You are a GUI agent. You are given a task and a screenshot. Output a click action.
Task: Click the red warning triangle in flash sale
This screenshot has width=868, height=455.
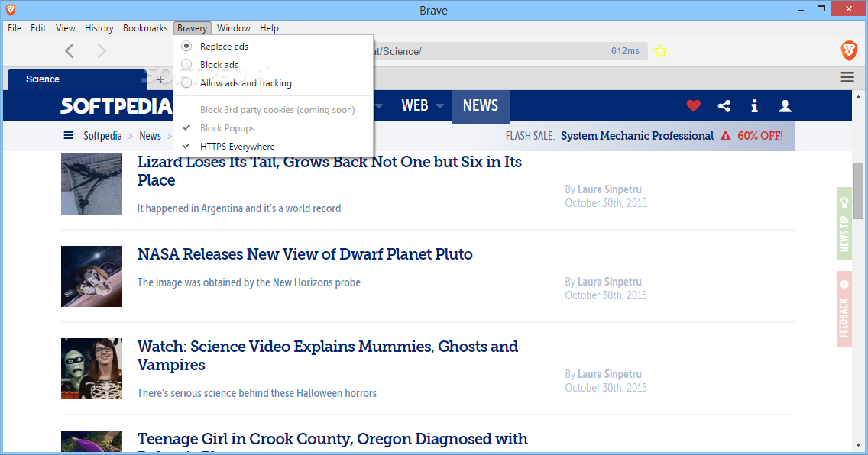click(x=725, y=136)
